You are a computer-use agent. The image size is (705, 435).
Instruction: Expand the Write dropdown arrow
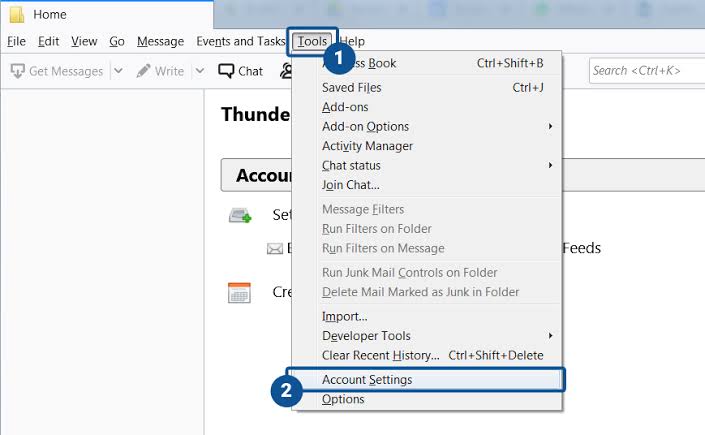(x=200, y=71)
